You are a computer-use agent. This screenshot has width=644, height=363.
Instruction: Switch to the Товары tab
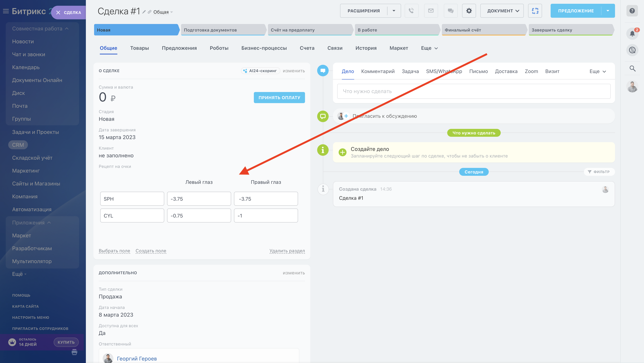click(139, 48)
